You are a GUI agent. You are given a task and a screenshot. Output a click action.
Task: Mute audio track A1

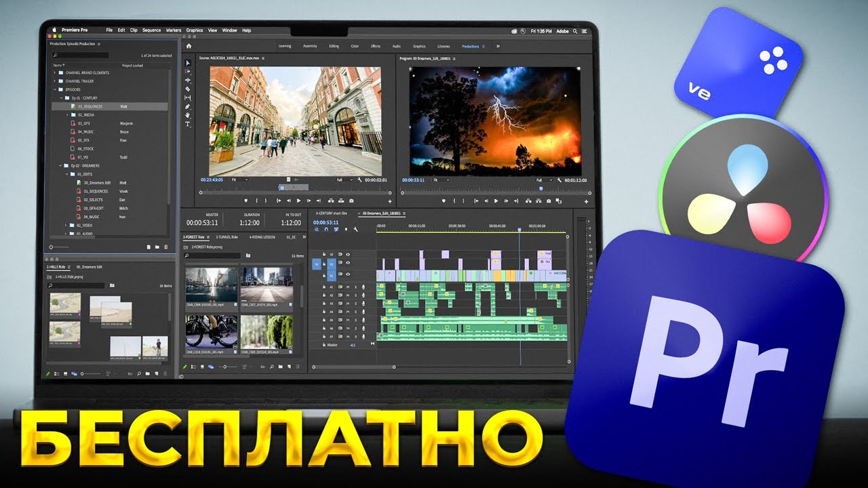click(348, 287)
